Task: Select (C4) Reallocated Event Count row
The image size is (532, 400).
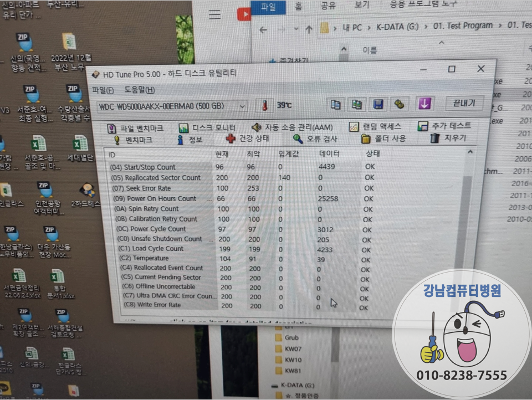Action: 245,268
